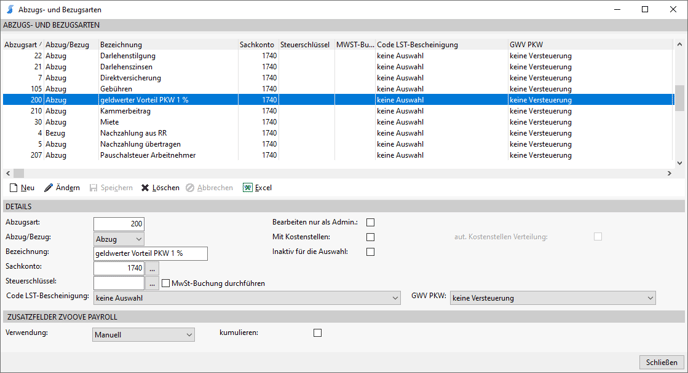Sort by Sachkonto column header

pos(258,45)
